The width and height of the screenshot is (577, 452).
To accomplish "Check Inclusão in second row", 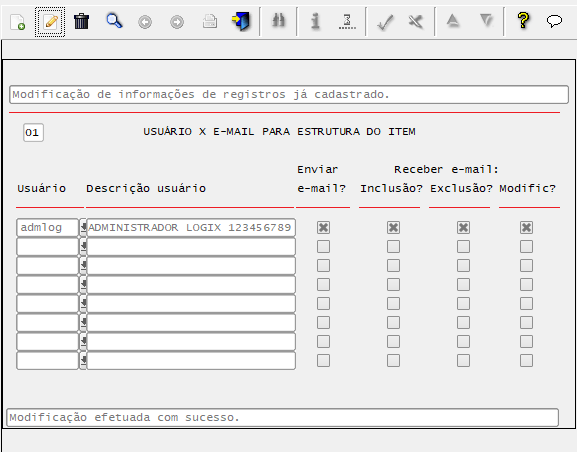I will click(393, 247).
